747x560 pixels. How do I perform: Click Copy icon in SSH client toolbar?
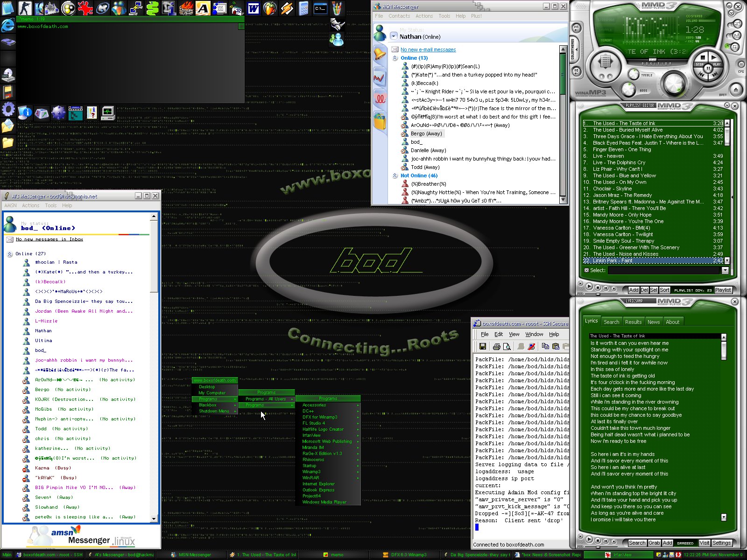[x=545, y=346]
